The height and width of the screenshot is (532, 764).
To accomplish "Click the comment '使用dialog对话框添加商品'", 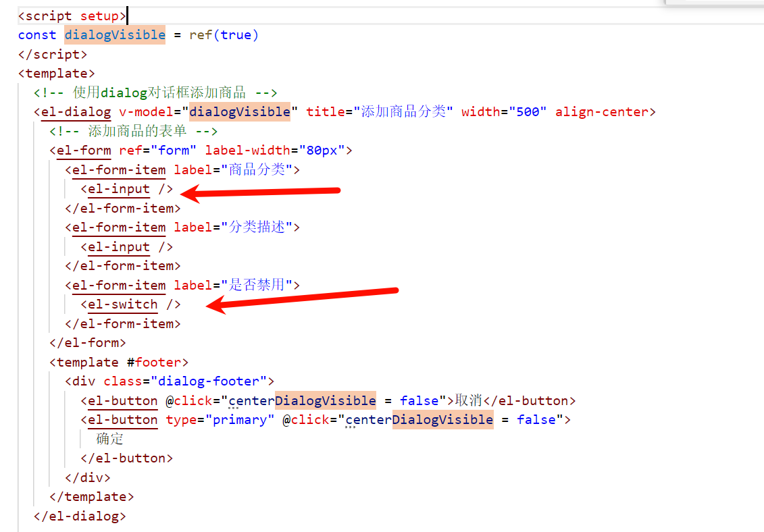I will coord(159,92).
